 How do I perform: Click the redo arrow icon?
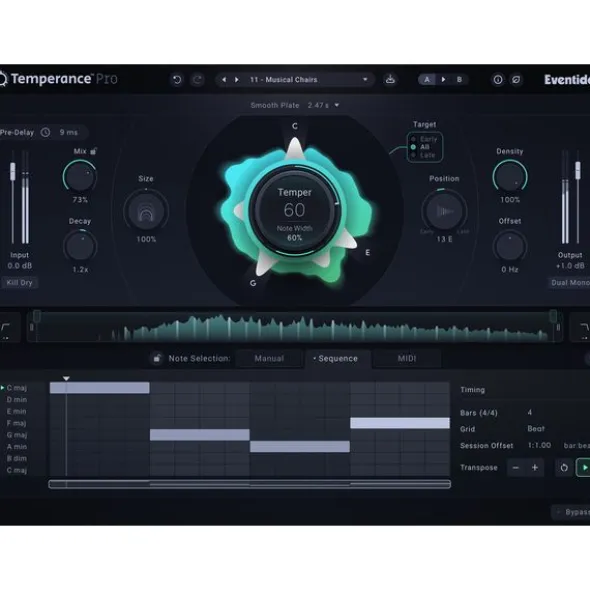(197, 80)
